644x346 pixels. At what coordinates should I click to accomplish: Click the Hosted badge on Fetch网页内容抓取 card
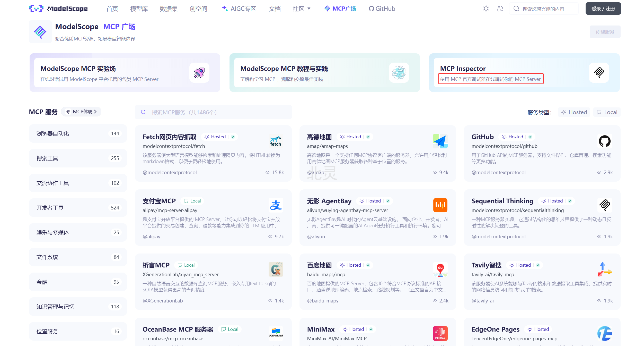(x=218, y=137)
